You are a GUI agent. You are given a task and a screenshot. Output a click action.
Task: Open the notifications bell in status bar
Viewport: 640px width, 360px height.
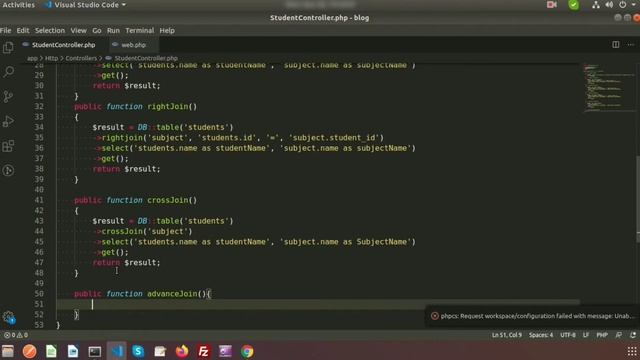pos(633,335)
